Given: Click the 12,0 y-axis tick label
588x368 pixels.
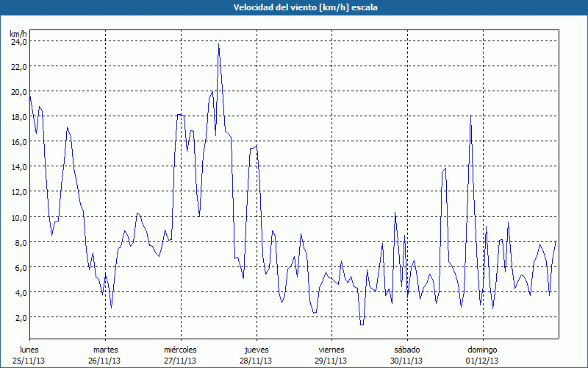Looking at the screenshot, I should 18,192.
